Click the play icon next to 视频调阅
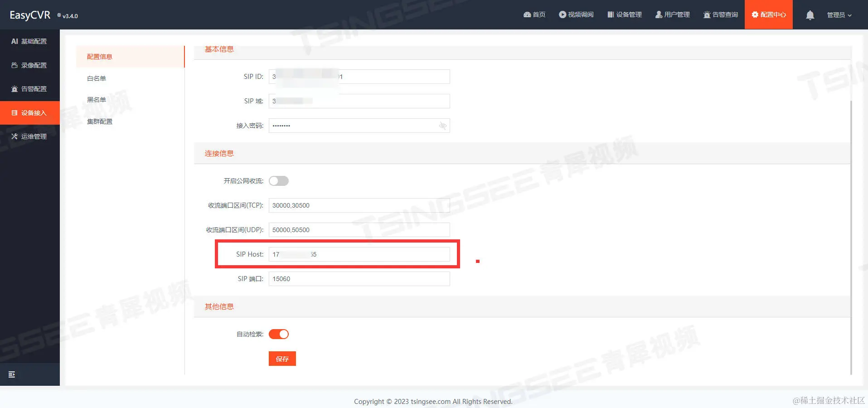This screenshot has height=408, width=868. [563, 15]
